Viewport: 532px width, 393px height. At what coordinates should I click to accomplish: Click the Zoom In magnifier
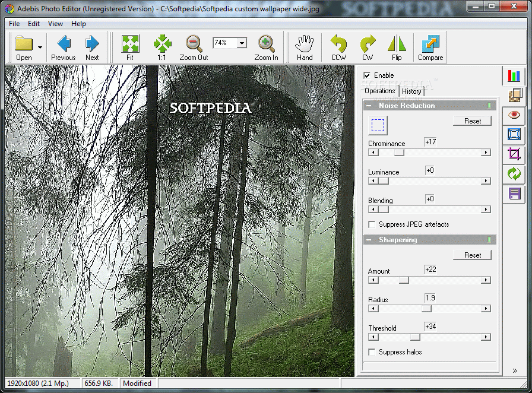click(x=267, y=47)
